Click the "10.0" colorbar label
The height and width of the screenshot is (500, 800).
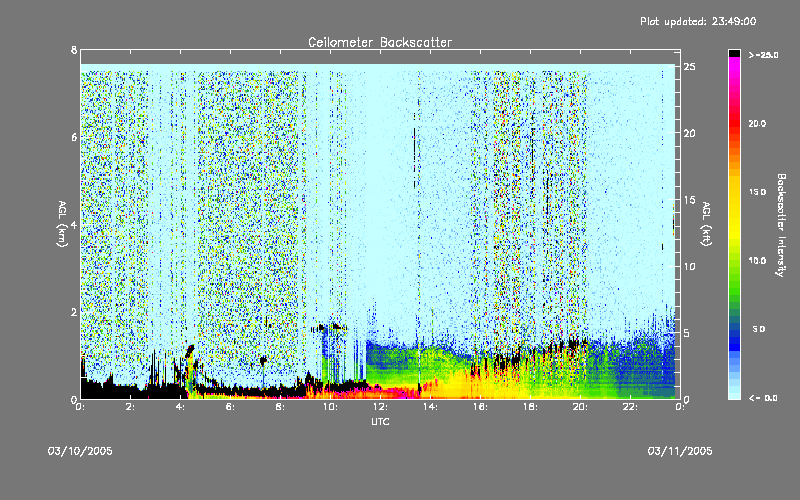pyautogui.click(x=757, y=261)
